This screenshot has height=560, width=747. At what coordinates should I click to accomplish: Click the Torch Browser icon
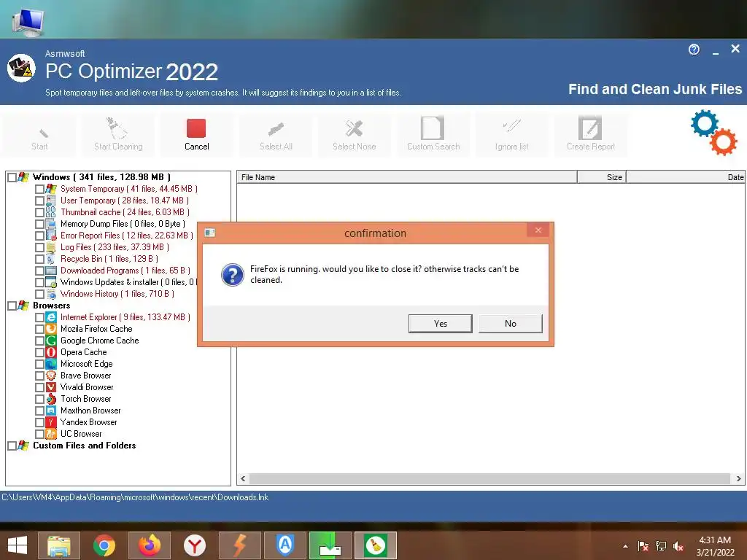coord(51,399)
